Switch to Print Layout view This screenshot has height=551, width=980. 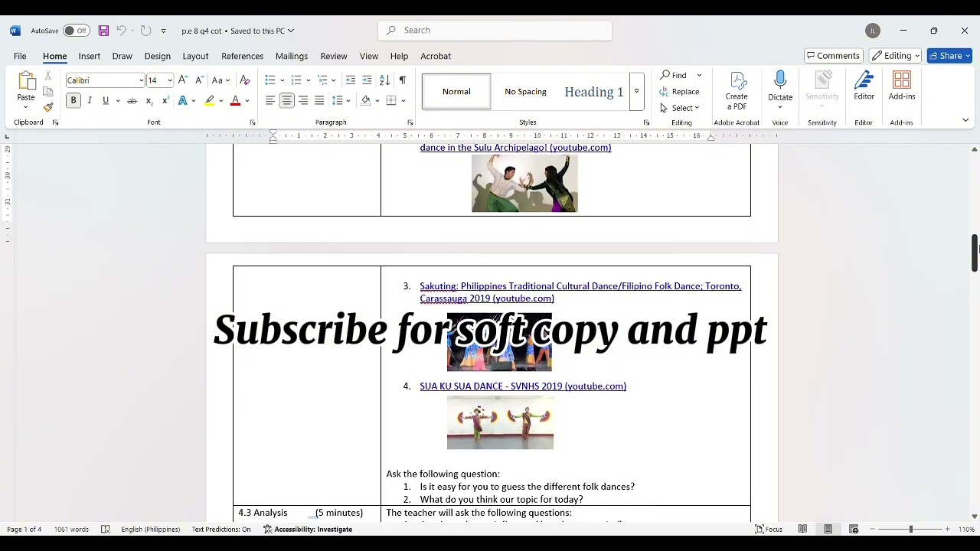pos(828,529)
